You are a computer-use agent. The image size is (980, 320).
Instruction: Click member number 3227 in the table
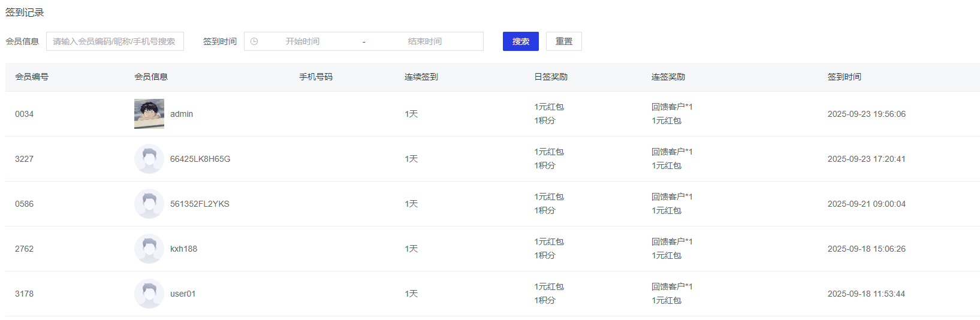tap(25, 159)
